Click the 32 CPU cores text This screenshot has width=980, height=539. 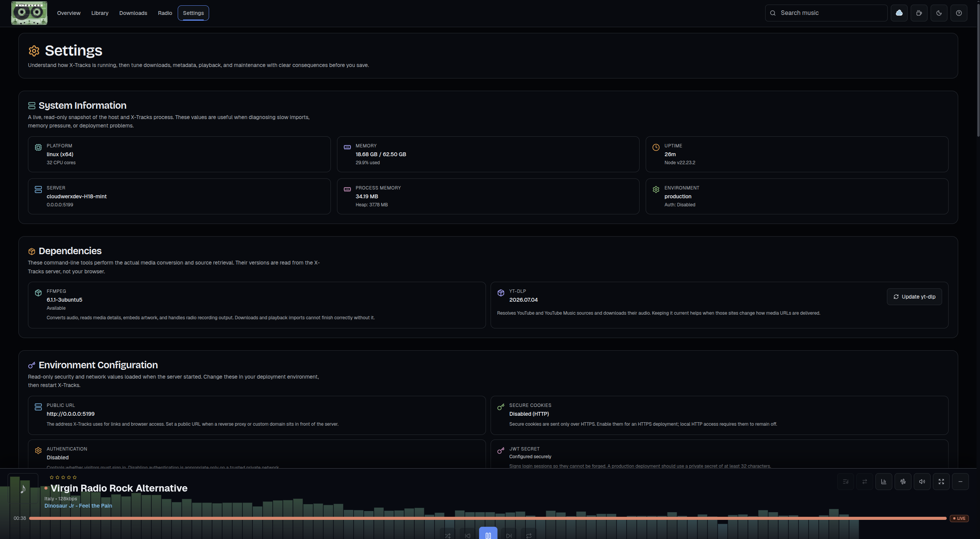click(61, 163)
